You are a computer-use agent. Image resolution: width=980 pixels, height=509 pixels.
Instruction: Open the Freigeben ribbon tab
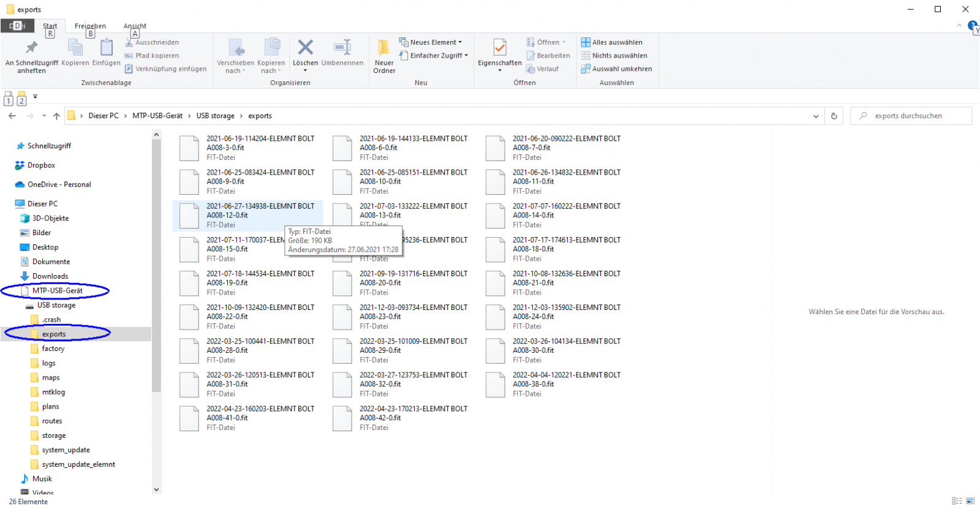pos(90,26)
